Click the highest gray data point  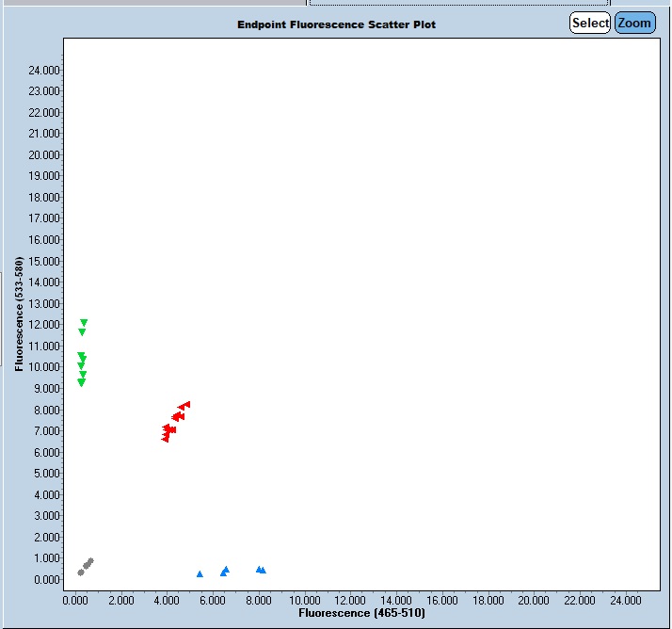click(x=90, y=561)
